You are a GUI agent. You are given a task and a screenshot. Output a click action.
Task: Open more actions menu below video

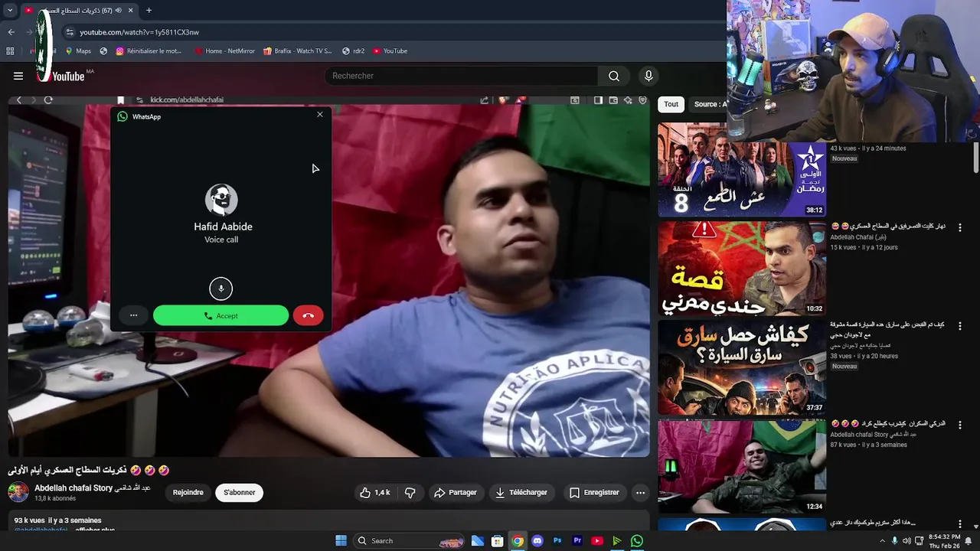[x=640, y=493]
